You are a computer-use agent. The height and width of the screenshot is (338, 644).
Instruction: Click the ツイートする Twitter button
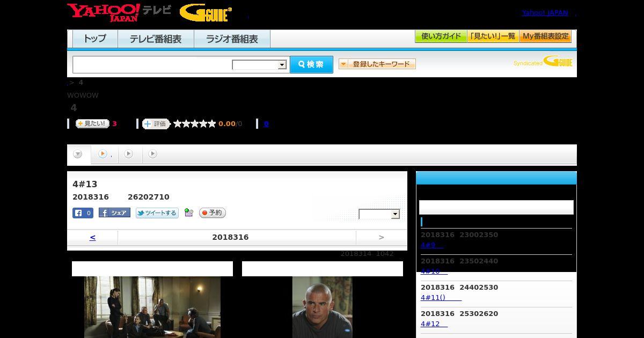157,213
